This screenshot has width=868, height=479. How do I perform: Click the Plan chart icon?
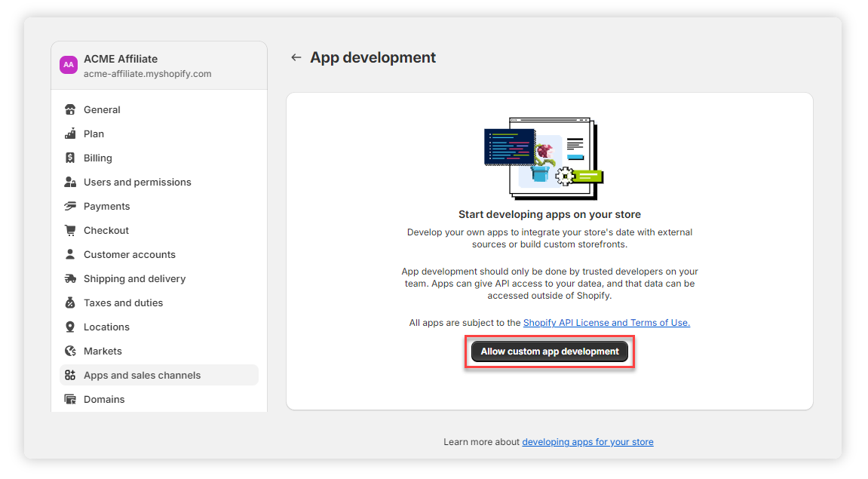coord(70,134)
